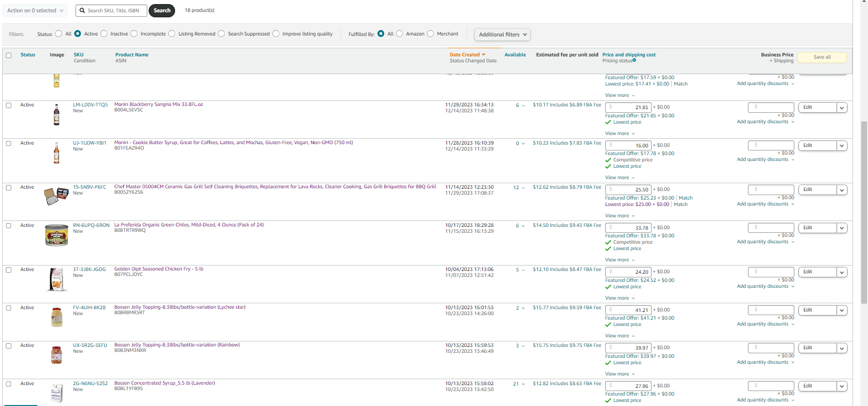The height and width of the screenshot is (406, 868).
Task: Click the Save all button
Action: click(x=822, y=57)
